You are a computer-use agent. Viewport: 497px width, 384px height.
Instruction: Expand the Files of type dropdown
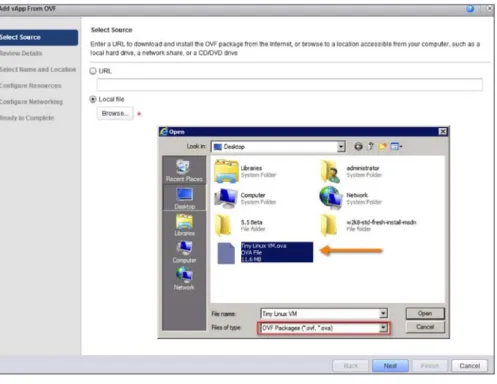[x=383, y=328]
